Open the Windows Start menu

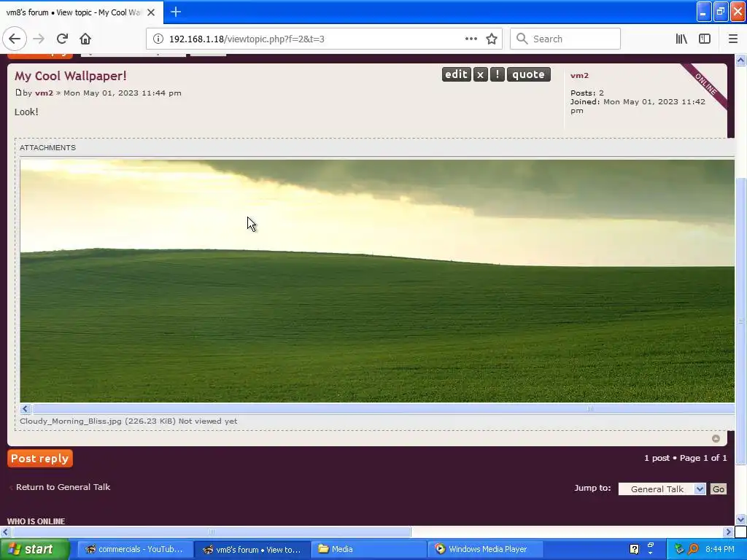(34, 549)
